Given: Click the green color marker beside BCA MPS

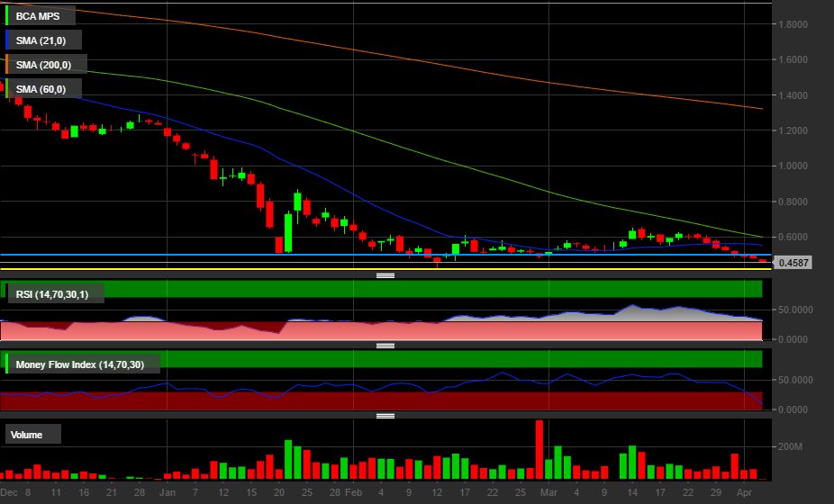Looking at the screenshot, I should click(x=6, y=15).
